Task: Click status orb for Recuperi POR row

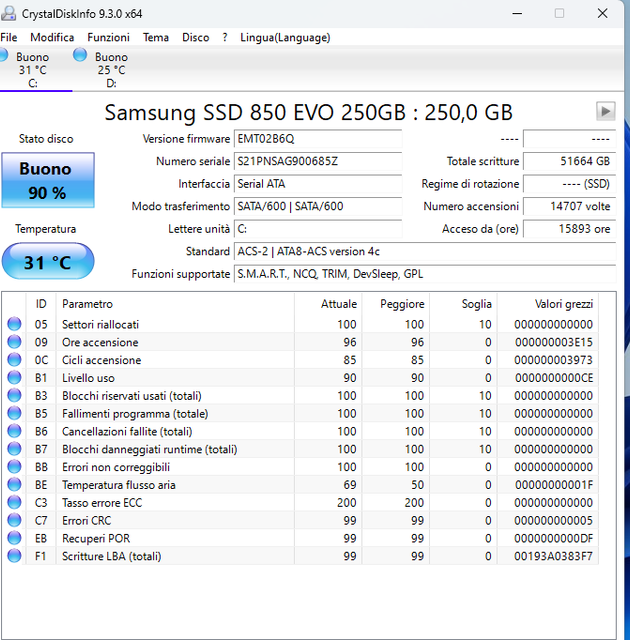Action: click(14, 538)
